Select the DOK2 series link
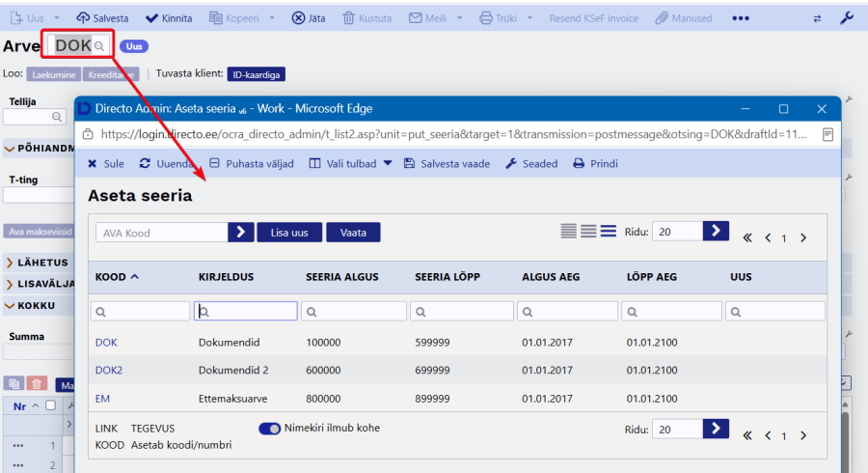This screenshot has height=473, width=868. click(x=108, y=370)
